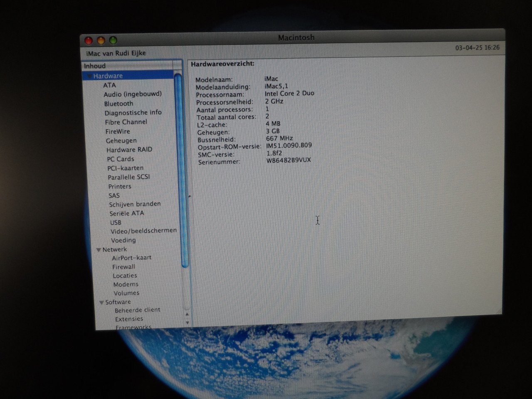Collapse the Software section triangle
Image resolution: width=532 pixels, height=399 pixels.
click(x=102, y=303)
